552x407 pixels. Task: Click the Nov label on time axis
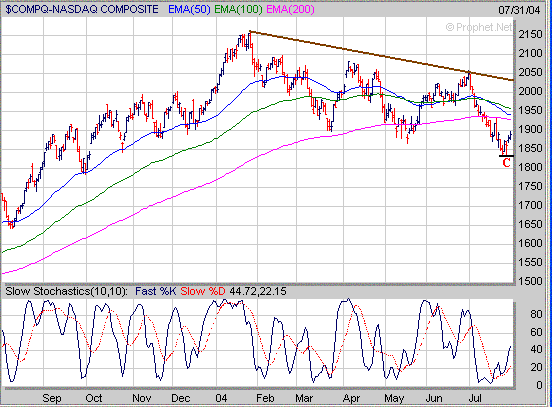click(x=142, y=398)
